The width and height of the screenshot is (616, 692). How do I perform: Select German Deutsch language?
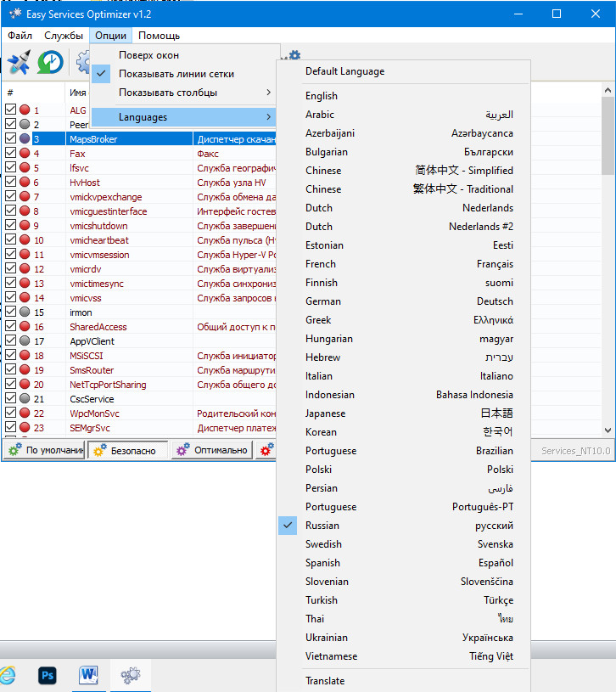point(403,301)
